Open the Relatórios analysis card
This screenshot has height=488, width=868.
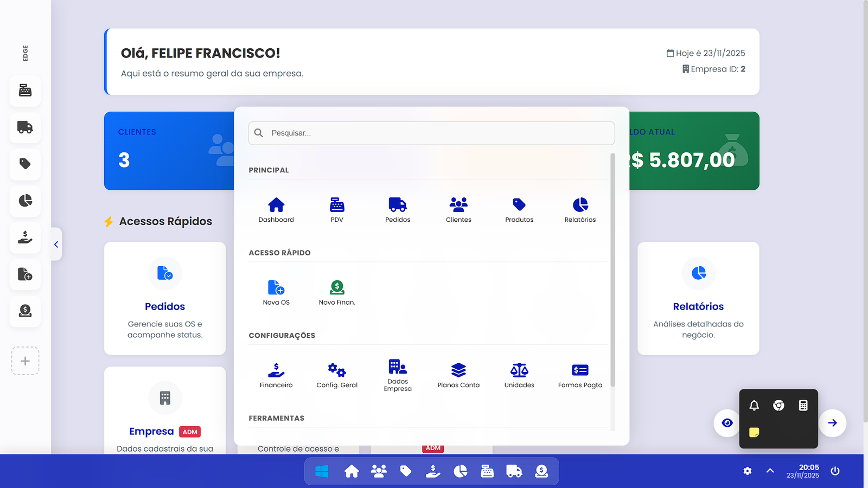point(698,299)
